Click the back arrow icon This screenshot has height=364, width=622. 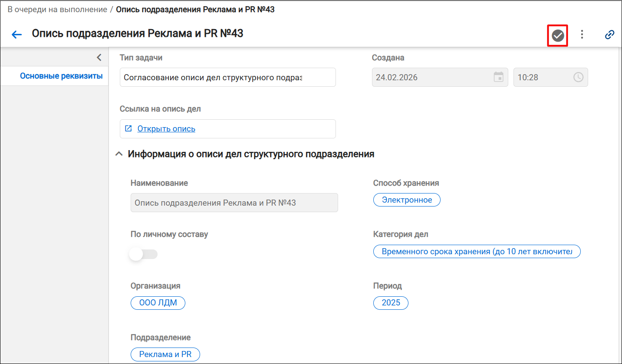(16, 35)
